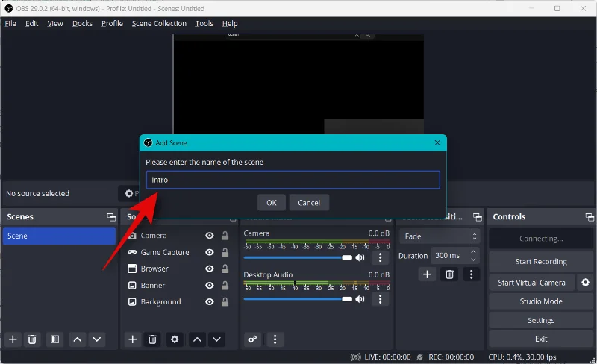The width and height of the screenshot is (597, 364).
Task: Close the Add Scene dialog
Action: (x=437, y=142)
